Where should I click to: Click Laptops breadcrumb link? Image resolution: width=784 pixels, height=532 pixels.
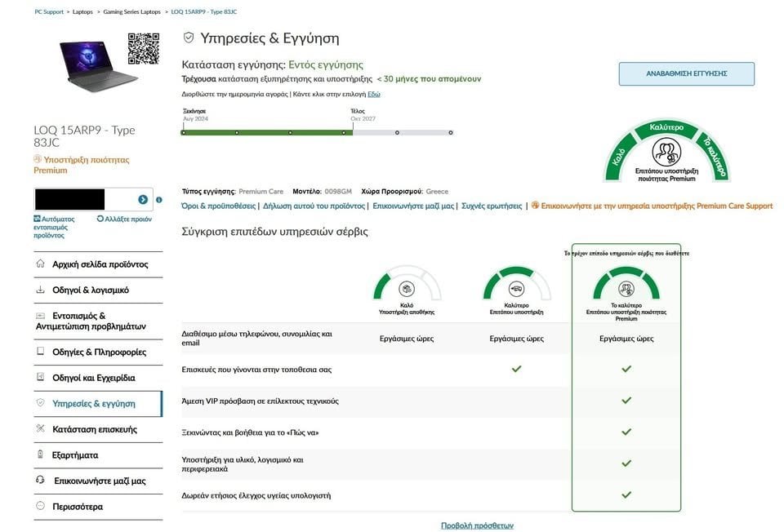[82, 11]
